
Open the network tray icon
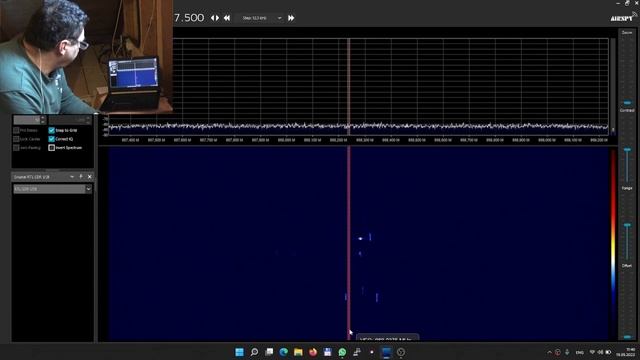592,352
